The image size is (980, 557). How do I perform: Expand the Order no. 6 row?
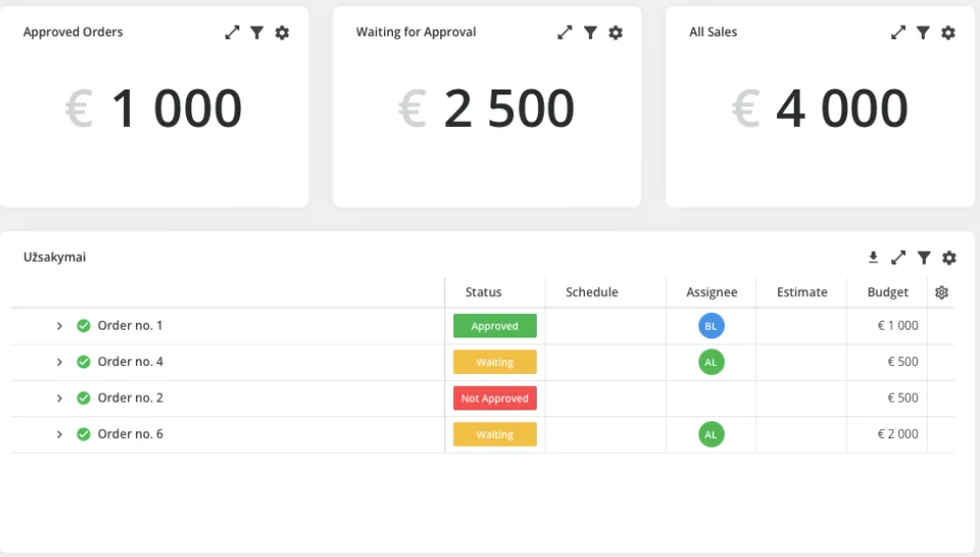tap(59, 435)
